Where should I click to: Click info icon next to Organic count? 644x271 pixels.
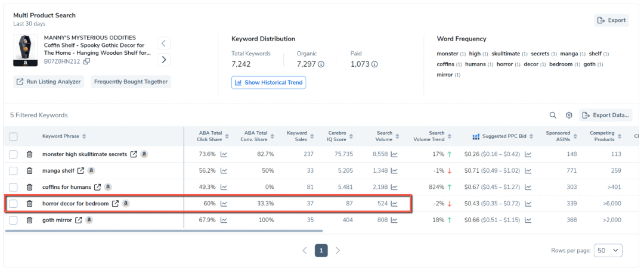pos(321,64)
